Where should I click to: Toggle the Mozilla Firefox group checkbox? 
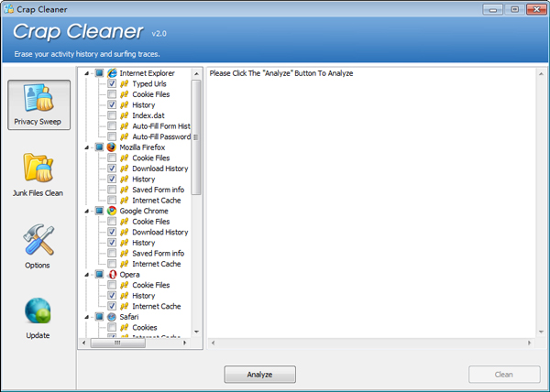(99, 147)
